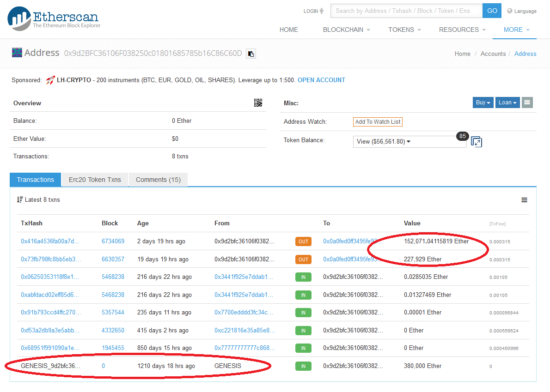Image resolution: width=550 pixels, height=392 pixels.
Task: Switch to the Erc20 Token Txns tab
Action: click(x=95, y=180)
